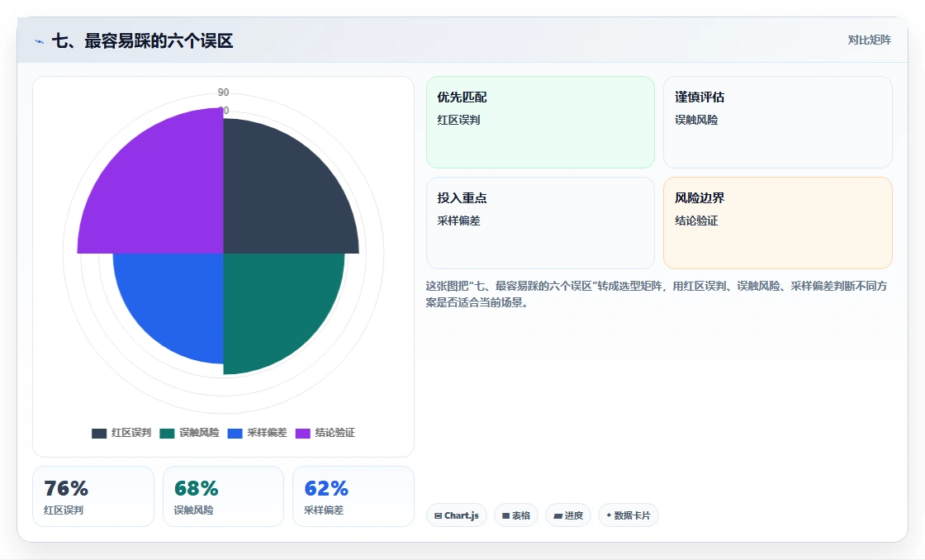Click the title 七、最容易踩的六个误区
This screenshot has width=925, height=560.
click(142, 40)
